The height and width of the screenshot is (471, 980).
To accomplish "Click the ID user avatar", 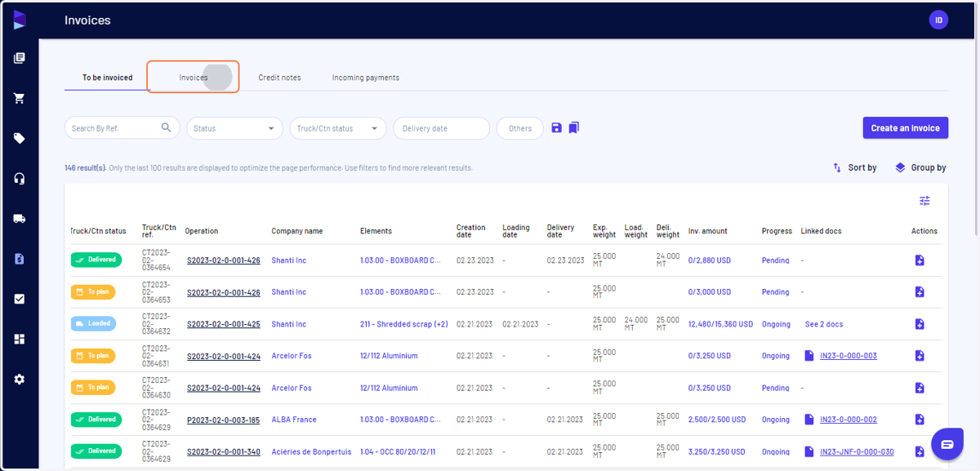I will [x=938, y=20].
